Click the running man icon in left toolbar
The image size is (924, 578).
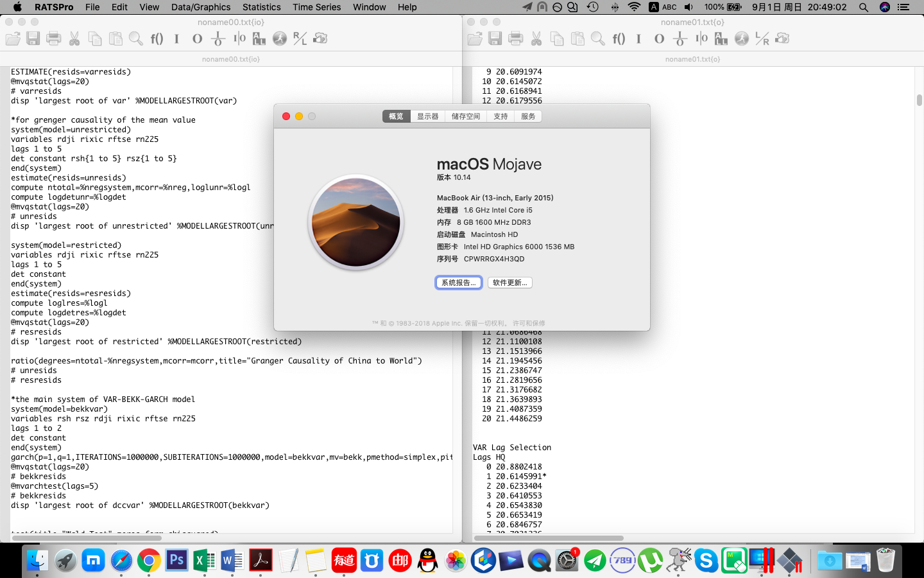tap(280, 39)
